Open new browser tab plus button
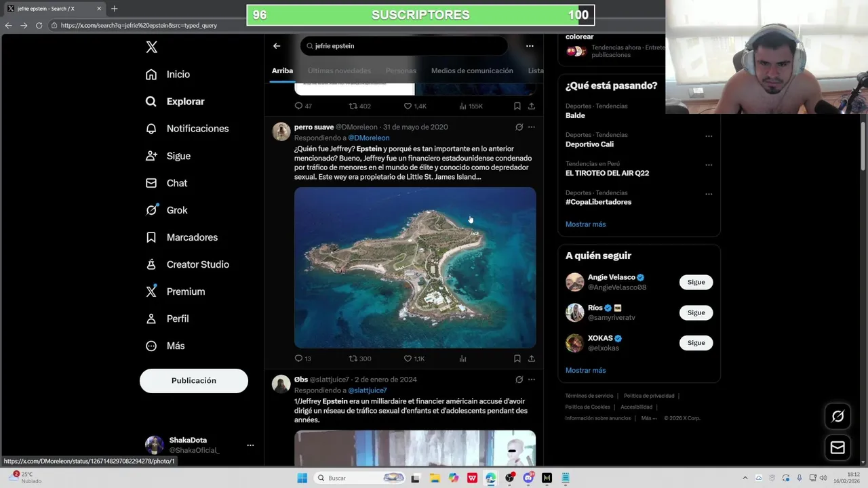 point(114,9)
